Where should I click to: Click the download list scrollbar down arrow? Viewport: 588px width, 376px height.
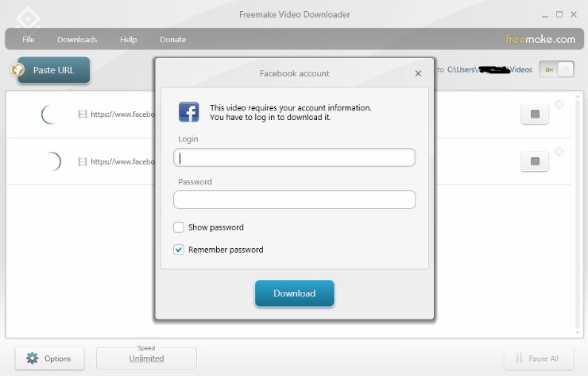click(x=578, y=332)
